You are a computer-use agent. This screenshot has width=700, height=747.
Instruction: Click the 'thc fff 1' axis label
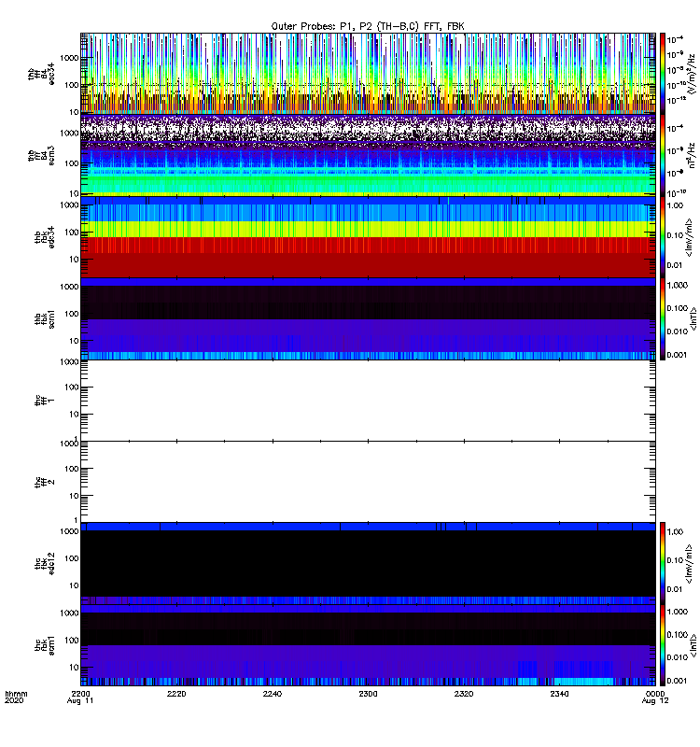point(45,401)
